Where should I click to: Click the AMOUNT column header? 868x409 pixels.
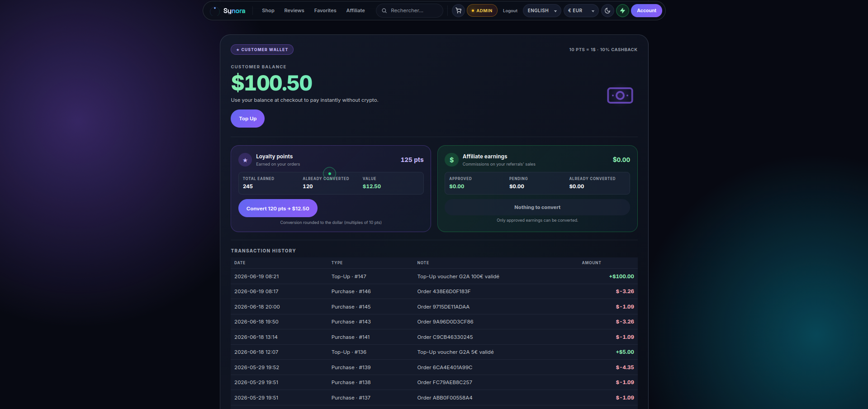(591, 263)
